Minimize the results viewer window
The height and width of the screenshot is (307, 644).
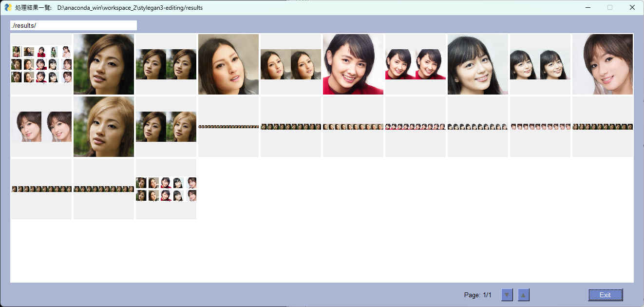588,7
